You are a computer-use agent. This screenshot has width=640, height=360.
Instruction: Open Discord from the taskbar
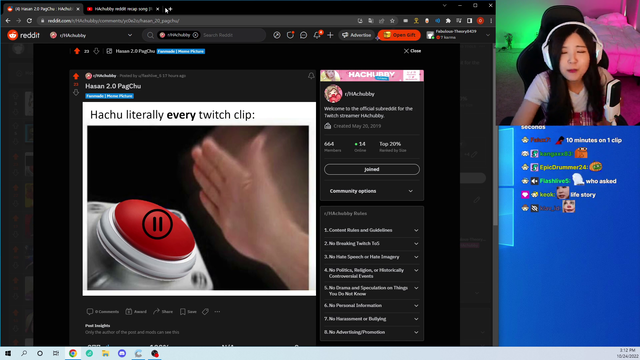click(x=122, y=353)
